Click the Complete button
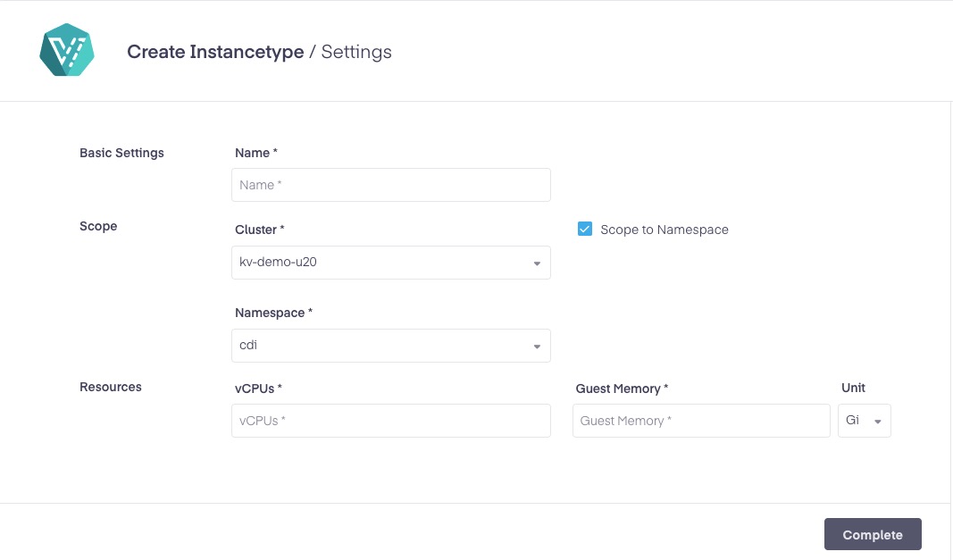This screenshot has width=953, height=560. coord(873,534)
